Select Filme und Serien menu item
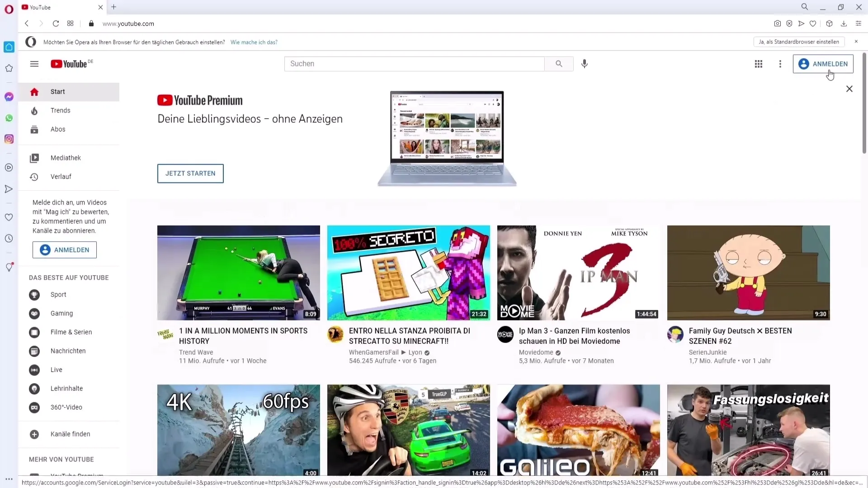Image resolution: width=868 pixels, height=488 pixels. pos(71,332)
